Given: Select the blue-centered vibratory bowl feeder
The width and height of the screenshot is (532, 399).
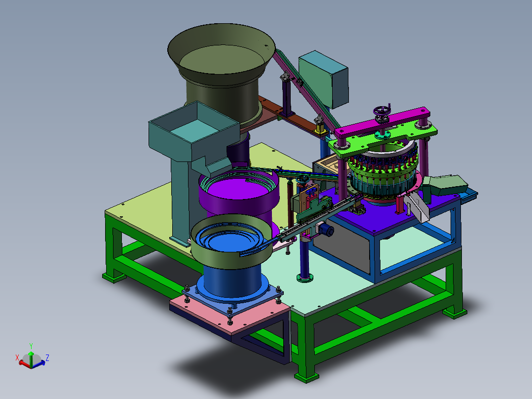Looking at the screenshot, I should point(231,241).
